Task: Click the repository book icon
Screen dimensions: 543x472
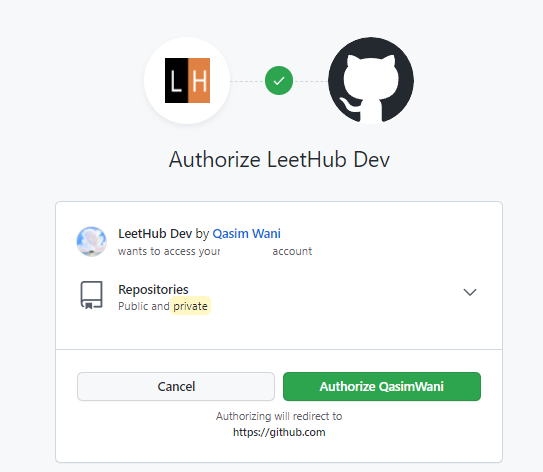Action: tap(91, 295)
